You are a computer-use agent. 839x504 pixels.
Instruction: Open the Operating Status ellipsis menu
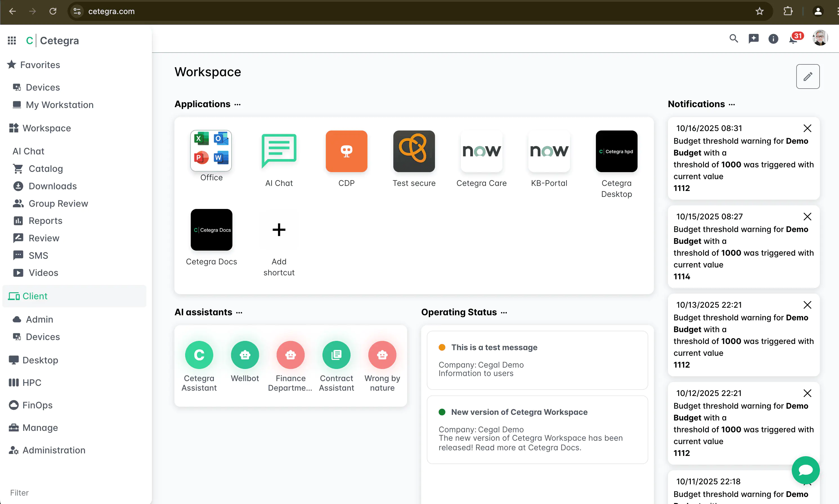pos(504,313)
